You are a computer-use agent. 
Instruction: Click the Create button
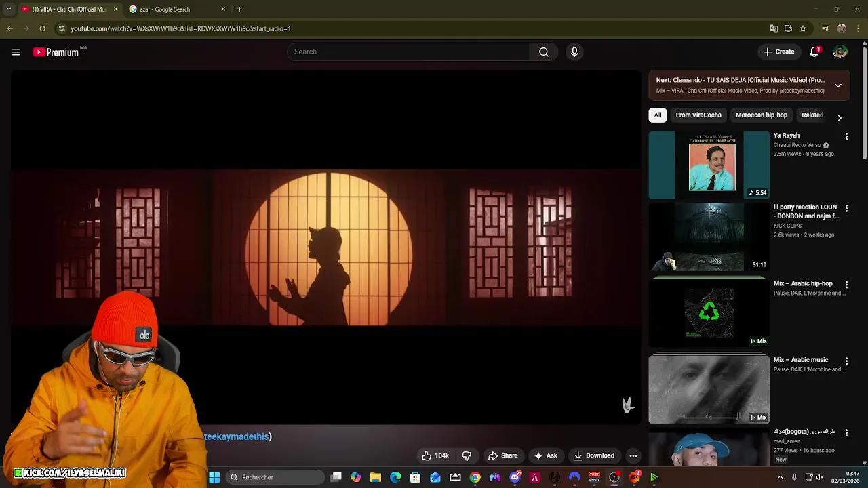pos(778,52)
